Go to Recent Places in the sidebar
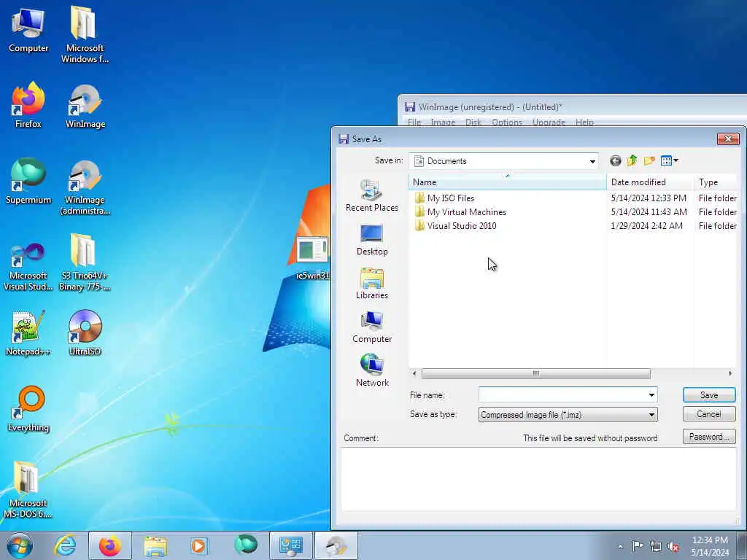Viewport: 747px width, 560px height. (372, 195)
